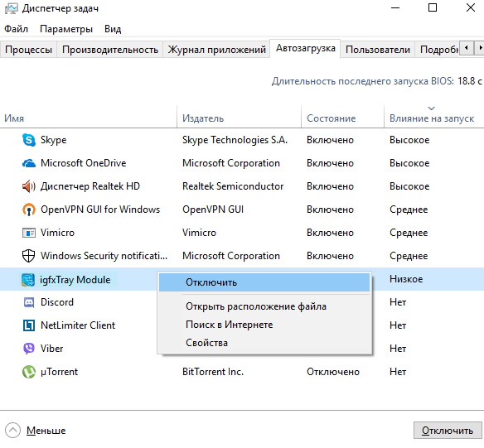This screenshot has height=448, width=484.
Task: Click the Vimicro row icon
Action: click(29, 233)
